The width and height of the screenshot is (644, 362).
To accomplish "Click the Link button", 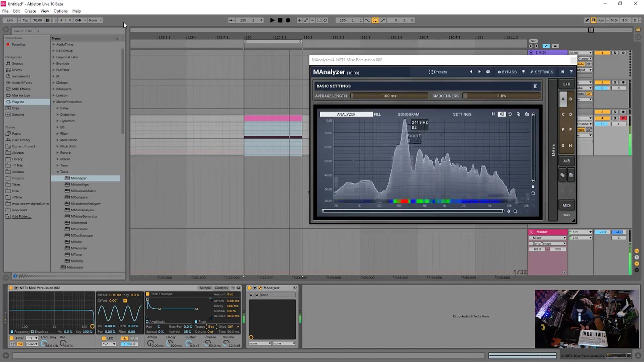I will pyautogui.click(x=10, y=20).
